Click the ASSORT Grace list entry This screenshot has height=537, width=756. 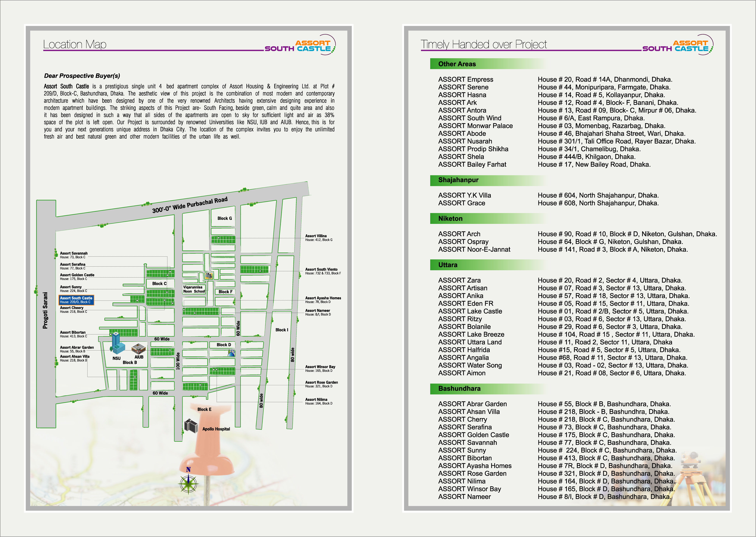[461, 203]
